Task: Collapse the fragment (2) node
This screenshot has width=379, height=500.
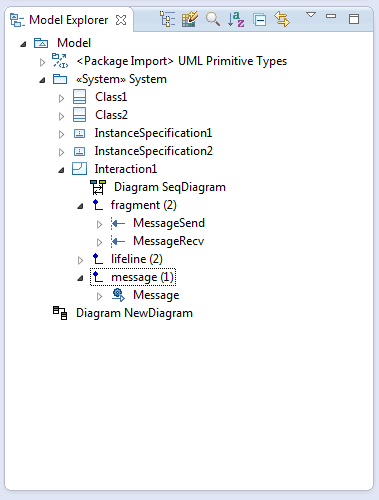Action: click(80, 206)
